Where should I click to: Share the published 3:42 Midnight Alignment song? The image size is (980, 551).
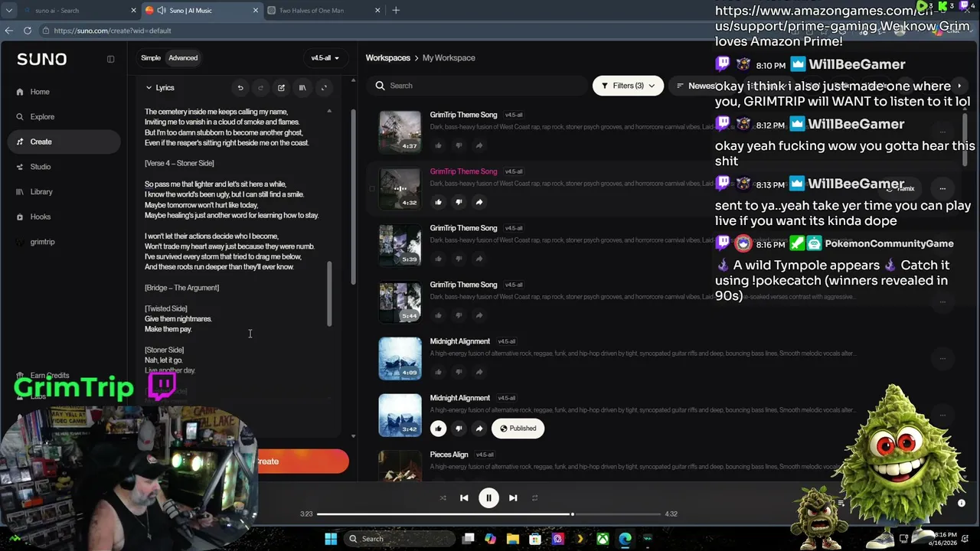pyautogui.click(x=479, y=429)
